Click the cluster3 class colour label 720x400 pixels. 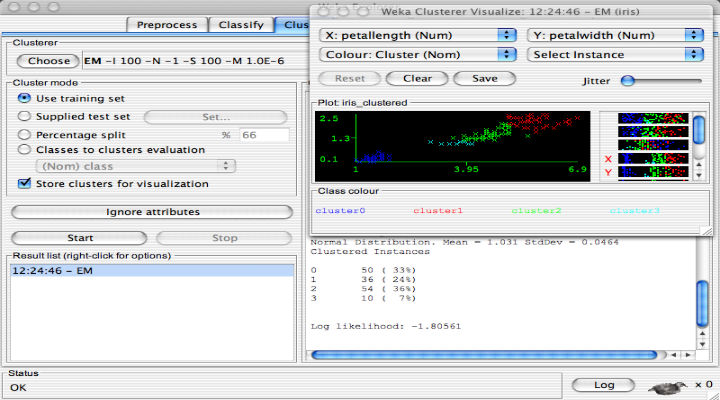pyautogui.click(x=635, y=211)
